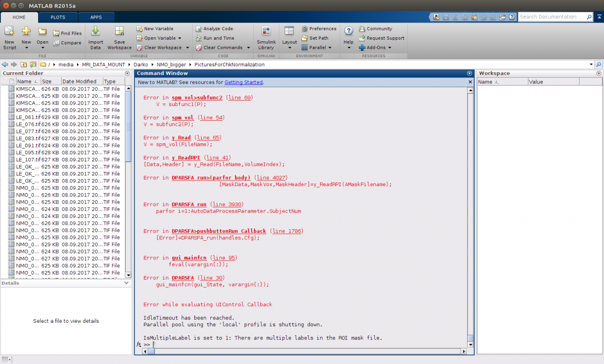The width and height of the screenshot is (604, 364).
Task: Open the Command Window actions menu
Action: pos(470,73)
